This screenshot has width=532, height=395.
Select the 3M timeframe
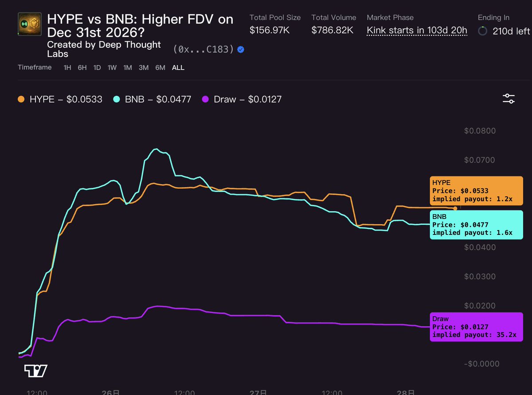pyautogui.click(x=144, y=67)
